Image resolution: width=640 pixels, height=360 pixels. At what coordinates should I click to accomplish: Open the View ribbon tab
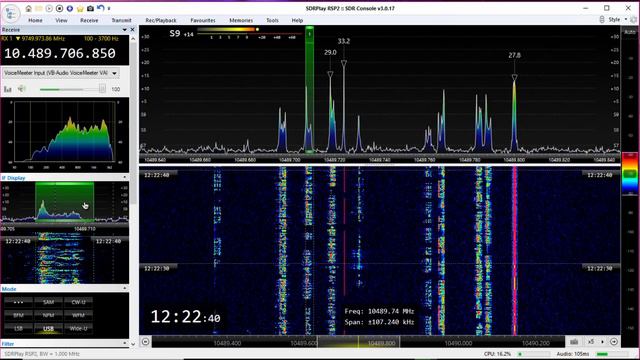(61, 20)
